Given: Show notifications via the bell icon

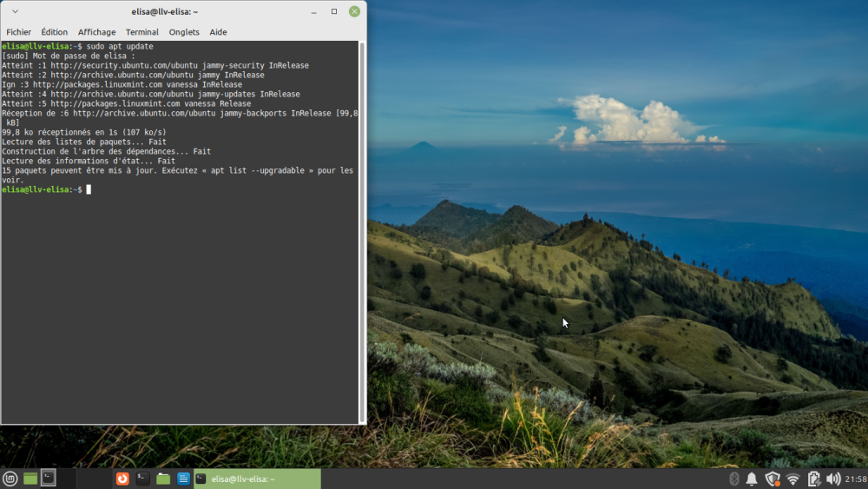Looking at the screenshot, I should click(752, 479).
